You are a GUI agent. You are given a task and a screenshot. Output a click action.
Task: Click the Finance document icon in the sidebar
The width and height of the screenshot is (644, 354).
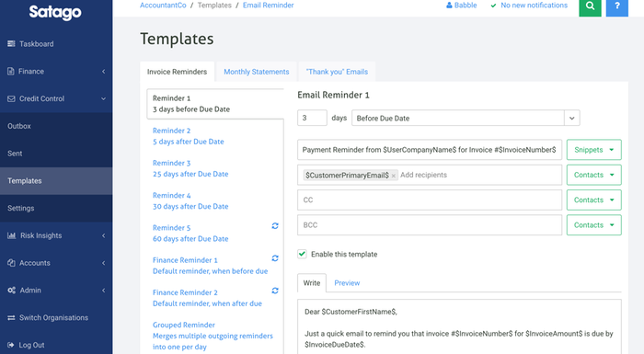point(11,72)
